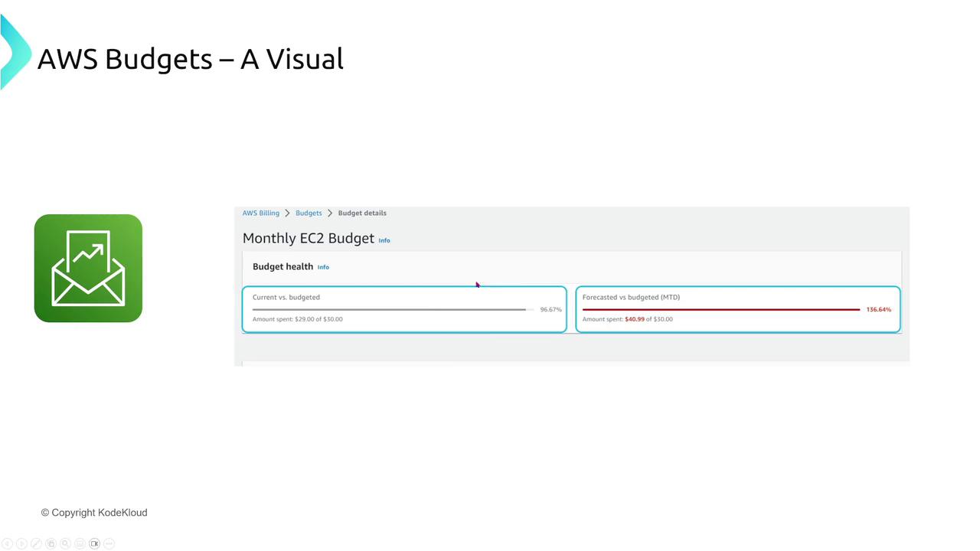Open more slideshow options ellipsis

tap(109, 543)
